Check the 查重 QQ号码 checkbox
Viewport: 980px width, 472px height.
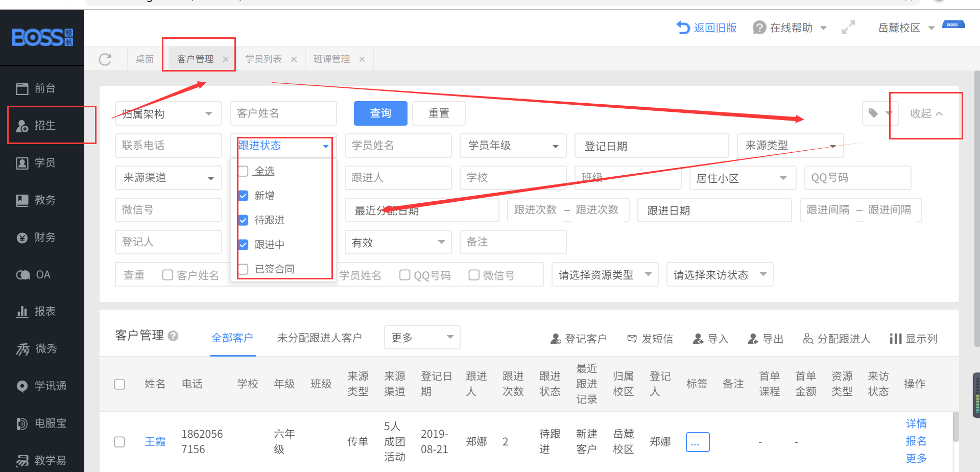[405, 275]
